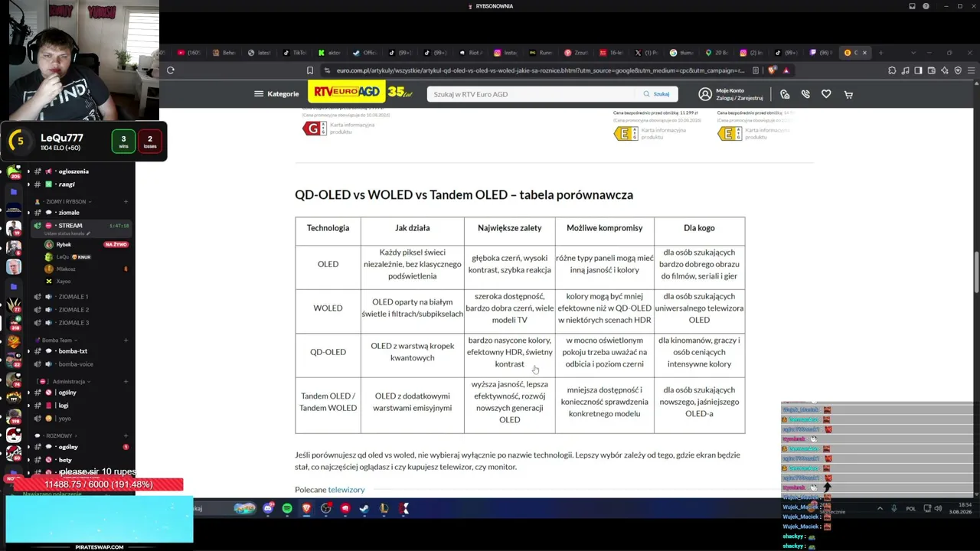The image size is (980, 551).
Task: Open the wishlist heart icon
Action: click(x=826, y=94)
